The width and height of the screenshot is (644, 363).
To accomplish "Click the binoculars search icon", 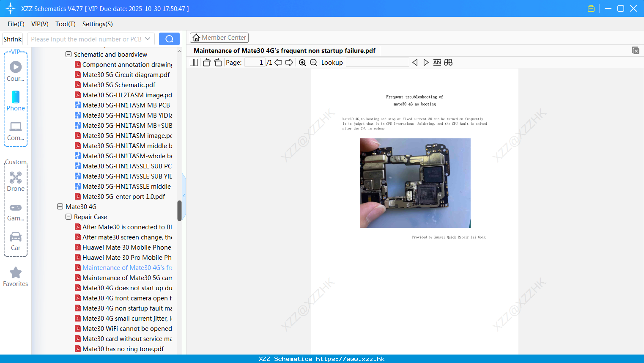I will point(448,62).
